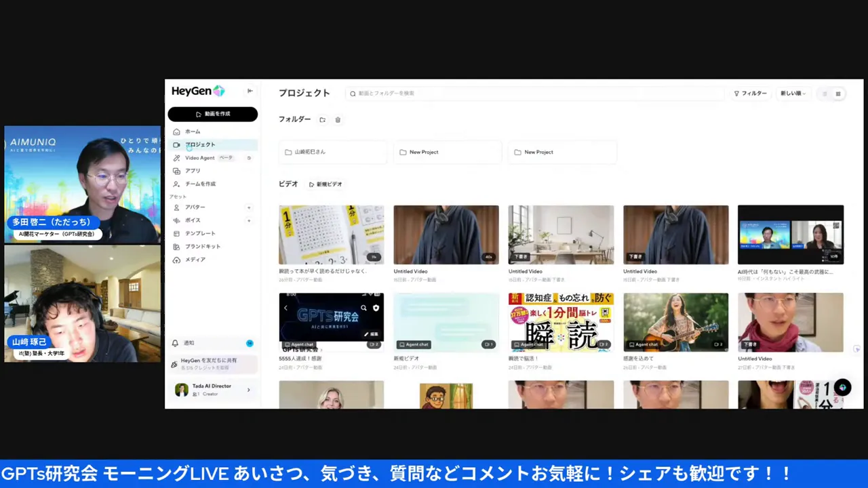Click the trash icon beside フォルダー

pyautogui.click(x=338, y=120)
